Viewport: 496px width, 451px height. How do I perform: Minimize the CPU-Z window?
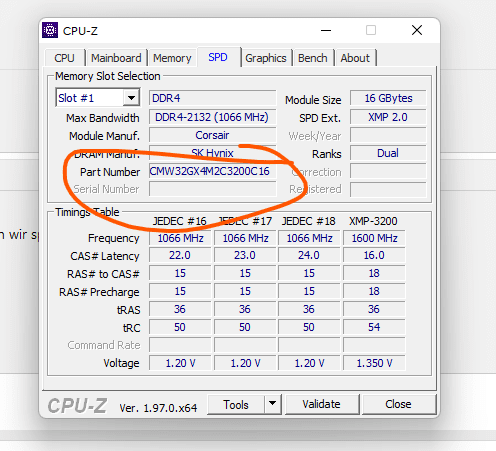(326, 30)
